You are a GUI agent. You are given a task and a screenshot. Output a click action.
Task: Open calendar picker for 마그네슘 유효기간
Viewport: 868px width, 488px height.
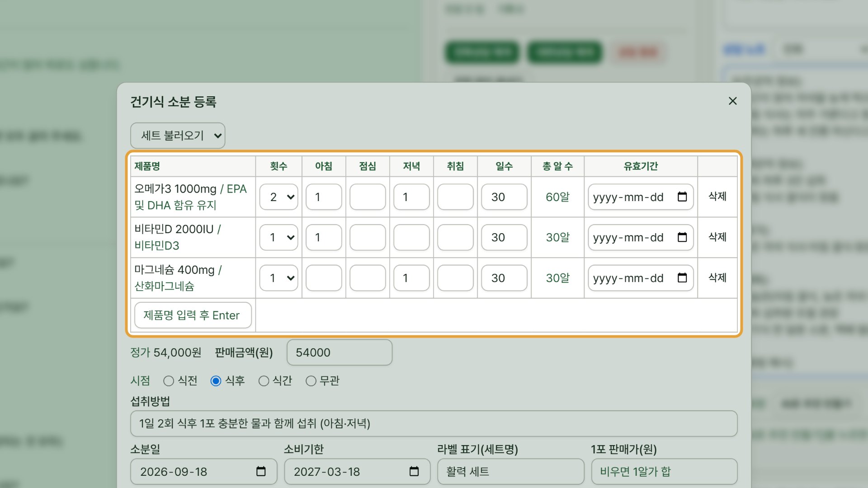click(682, 278)
